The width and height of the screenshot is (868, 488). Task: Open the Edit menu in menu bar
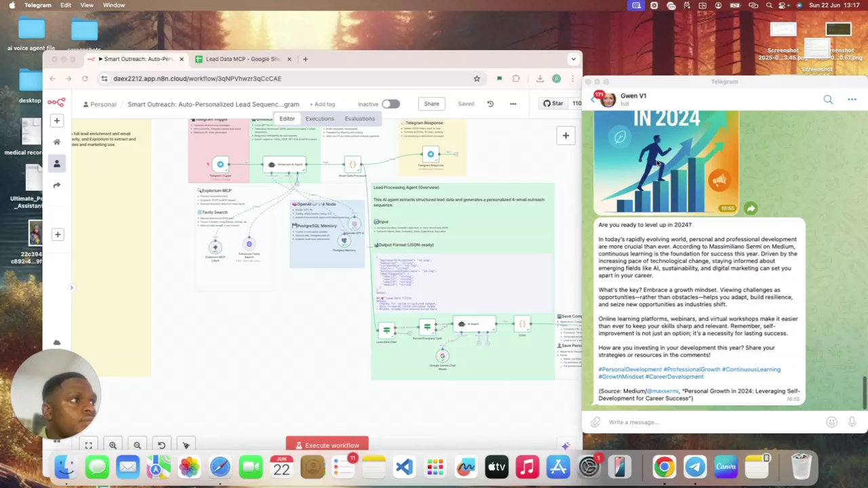(x=66, y=5)
